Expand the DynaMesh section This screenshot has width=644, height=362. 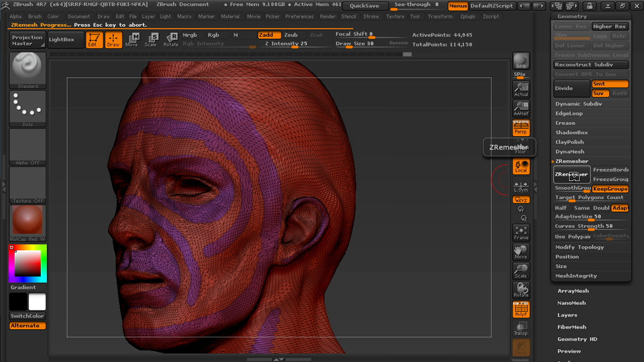570,152
